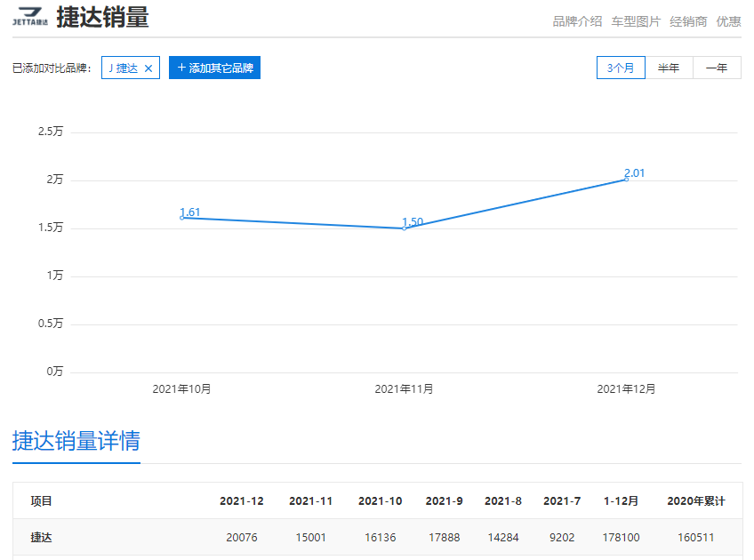Open 经销商 link
This screenshot has width=754, height=560.
tap(688, 21)
